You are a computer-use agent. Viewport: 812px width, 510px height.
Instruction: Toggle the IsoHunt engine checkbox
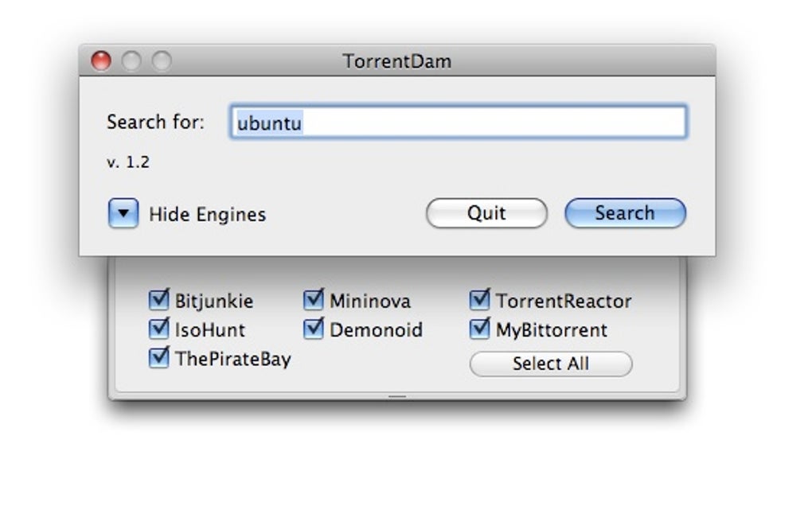click(159, 329)
